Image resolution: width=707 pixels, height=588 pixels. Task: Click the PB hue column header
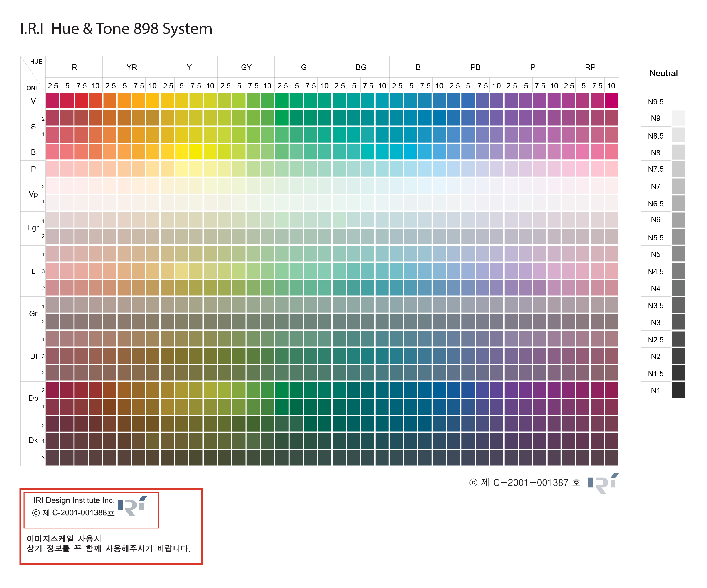pyautogui.click(x=475, y=67)
